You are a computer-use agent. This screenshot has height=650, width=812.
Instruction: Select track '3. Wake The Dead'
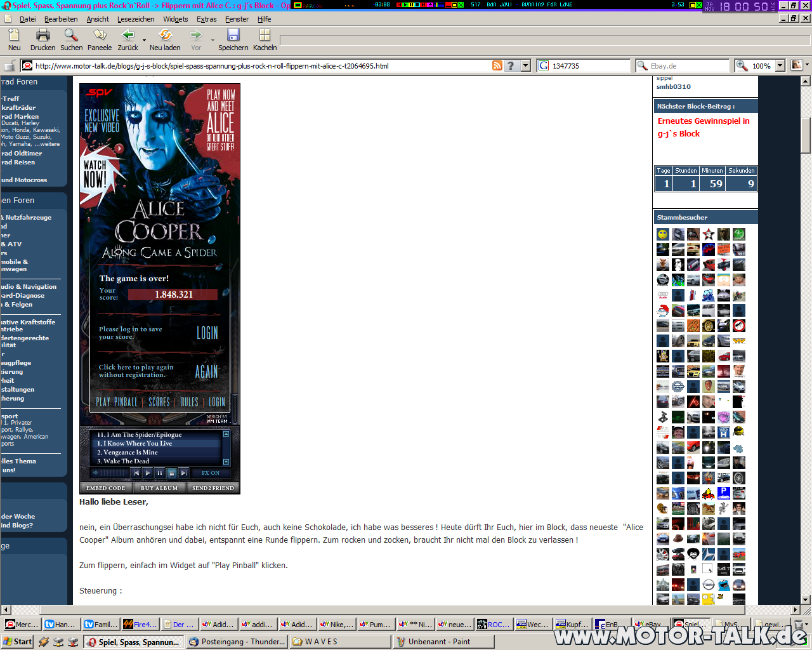[123, 461]
